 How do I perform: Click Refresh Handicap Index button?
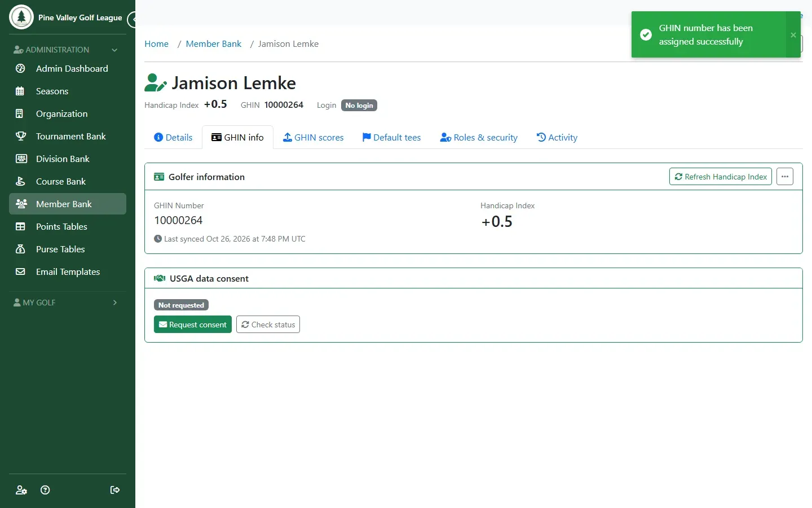click(x=721, y=177)
